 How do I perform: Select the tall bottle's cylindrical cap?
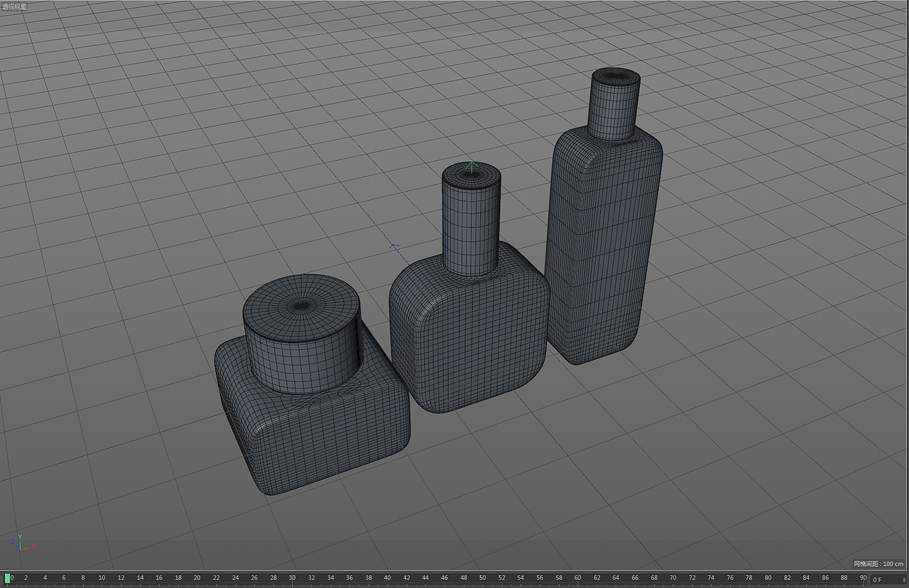(615, 104)
